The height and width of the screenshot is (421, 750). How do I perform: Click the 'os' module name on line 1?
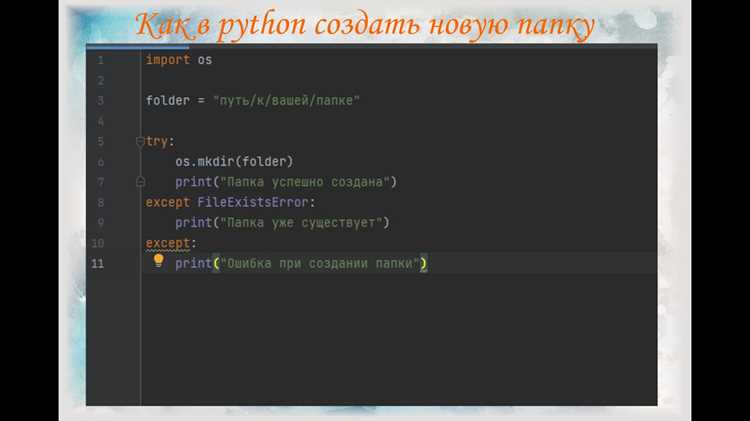[205, 60]
